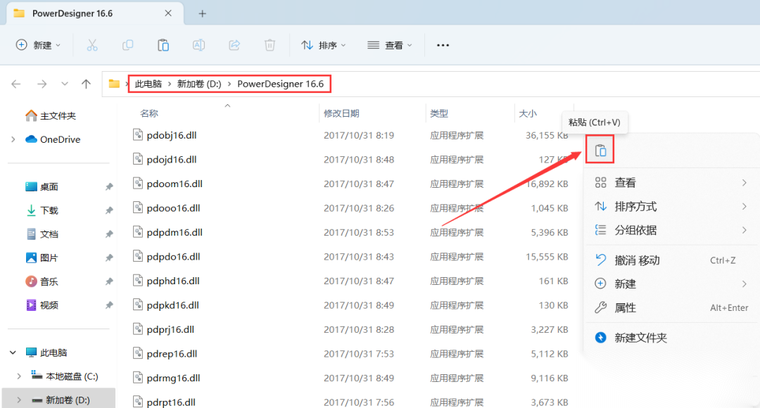760x408 pixels.
Task: Expand 新加卷 (D:) tree node
Action: [x=19, y=400]
